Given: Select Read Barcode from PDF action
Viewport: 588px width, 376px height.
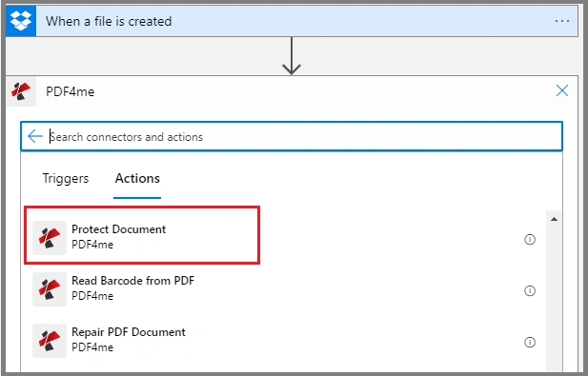Looking at the screenshot, I should pos(283,289).
